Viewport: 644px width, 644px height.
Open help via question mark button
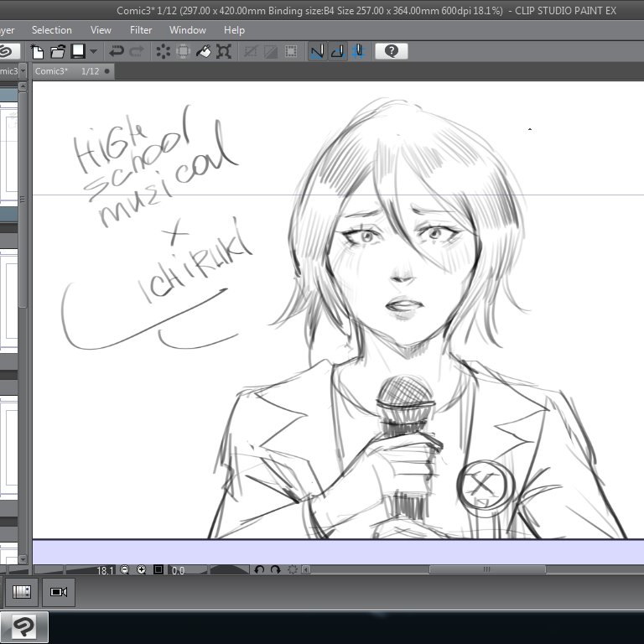pyautogui.click(x=392, y=51)
